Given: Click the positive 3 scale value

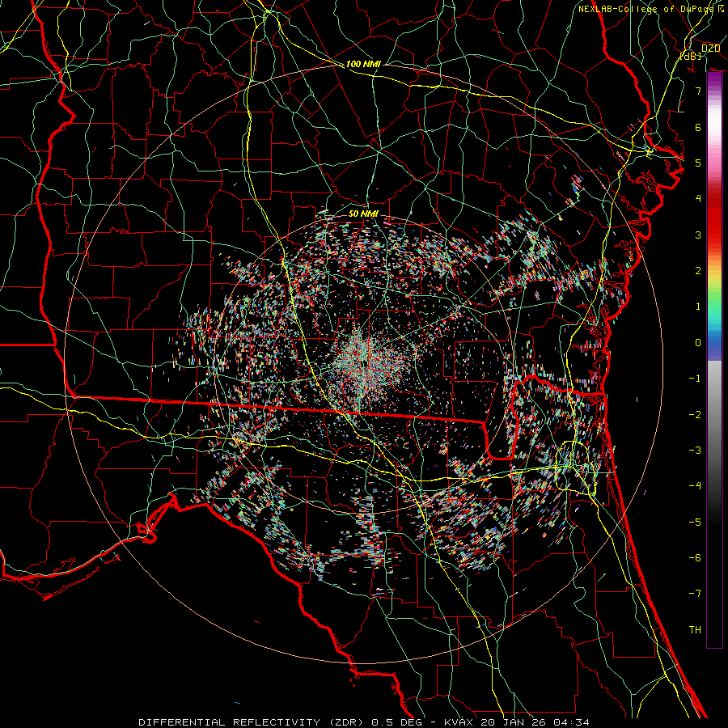Looking at the screenshot, I should (x=698, y=235).
